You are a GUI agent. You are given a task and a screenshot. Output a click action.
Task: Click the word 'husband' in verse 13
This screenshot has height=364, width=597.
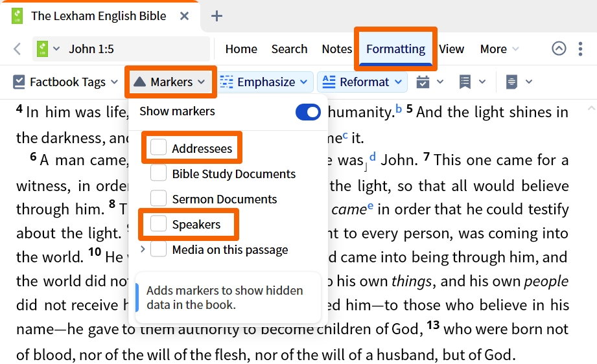(x=407, y=355)
